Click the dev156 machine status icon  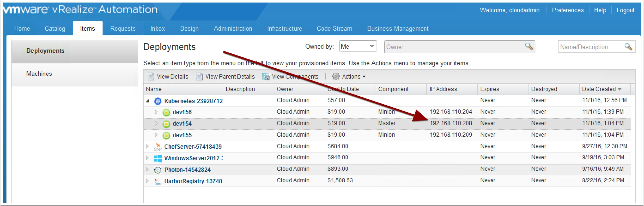pos(166,112)
